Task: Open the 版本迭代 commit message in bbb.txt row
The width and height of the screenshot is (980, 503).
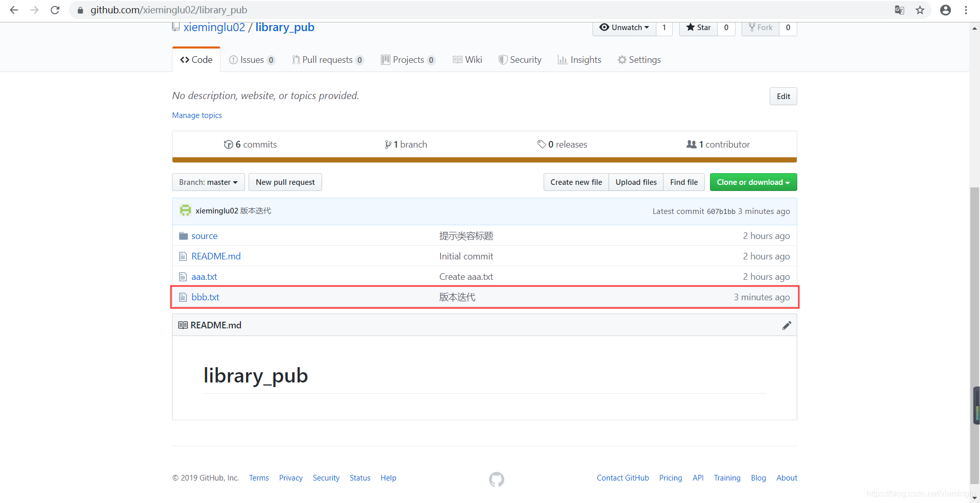Action: [x=457, y=297]
